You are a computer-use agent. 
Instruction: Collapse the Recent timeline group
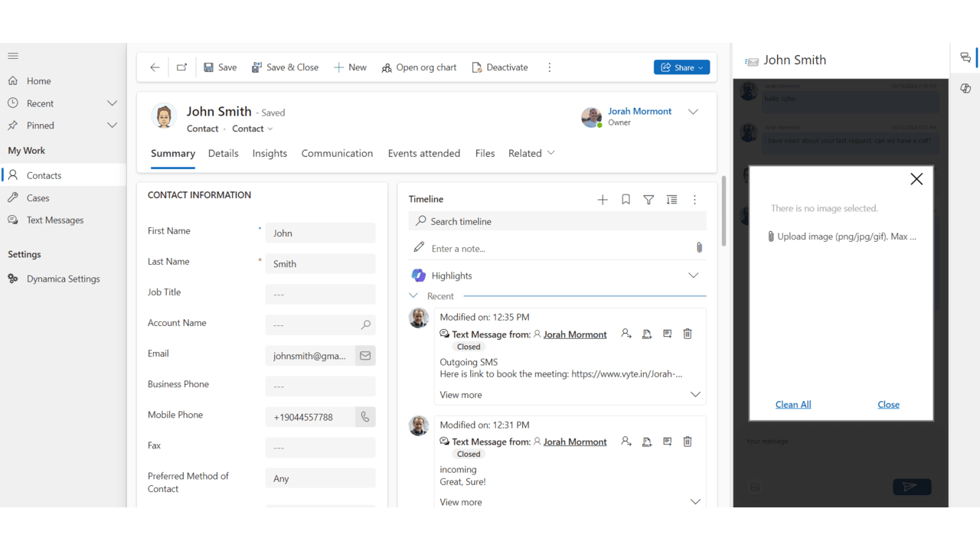413,296
